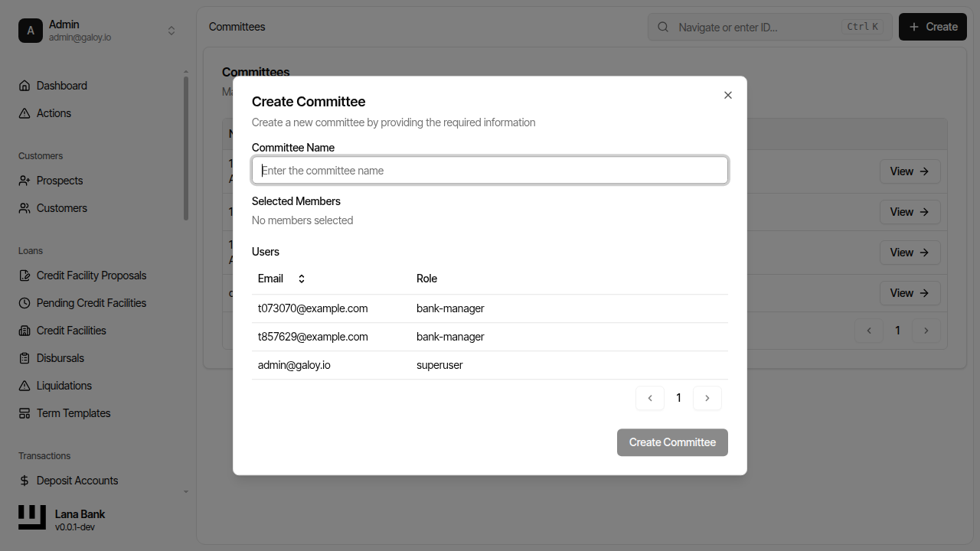Click the first View button in the table

[x=910, y=171]
